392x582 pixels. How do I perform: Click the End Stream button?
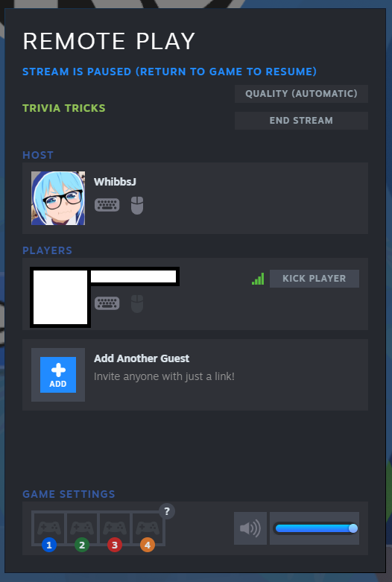pos(301,121)
